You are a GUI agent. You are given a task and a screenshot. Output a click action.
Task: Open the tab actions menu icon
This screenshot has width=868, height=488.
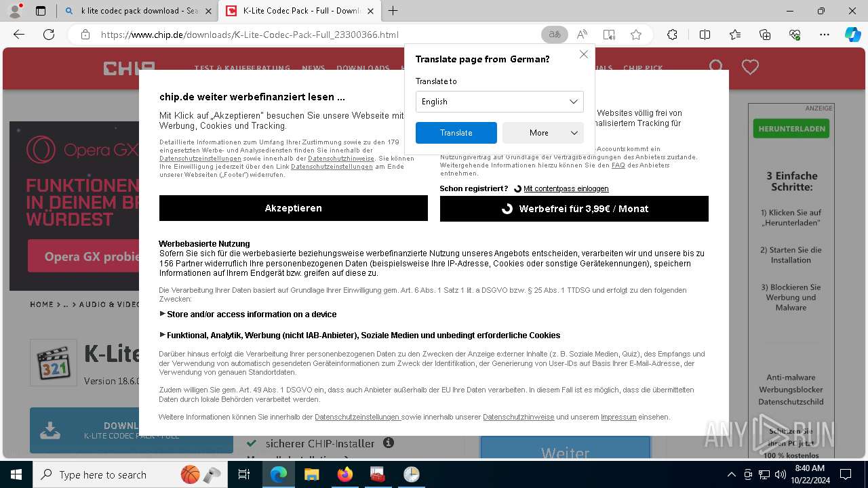coord(41,11)
